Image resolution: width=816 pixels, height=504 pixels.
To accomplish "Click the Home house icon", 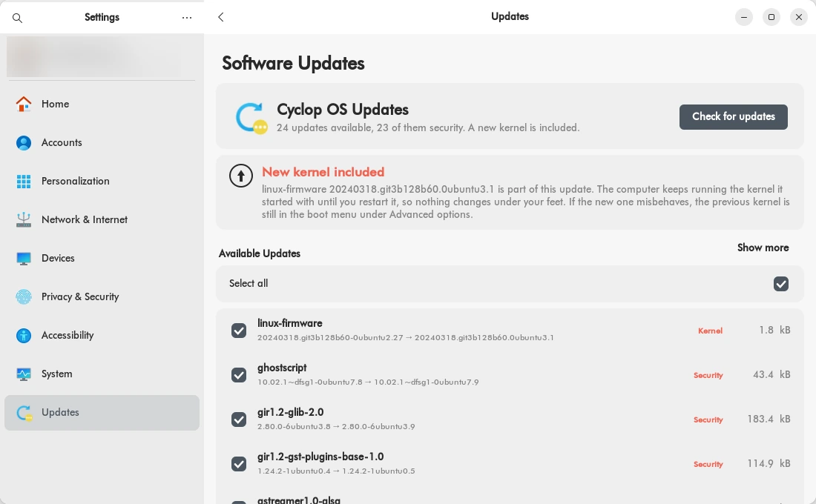I will [x=24, y=104].
